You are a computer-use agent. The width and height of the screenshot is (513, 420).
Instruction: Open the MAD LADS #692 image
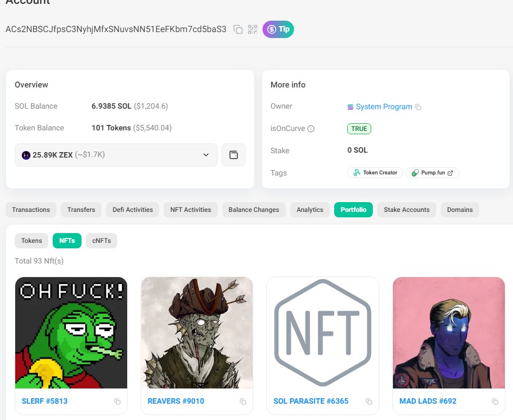449,333
